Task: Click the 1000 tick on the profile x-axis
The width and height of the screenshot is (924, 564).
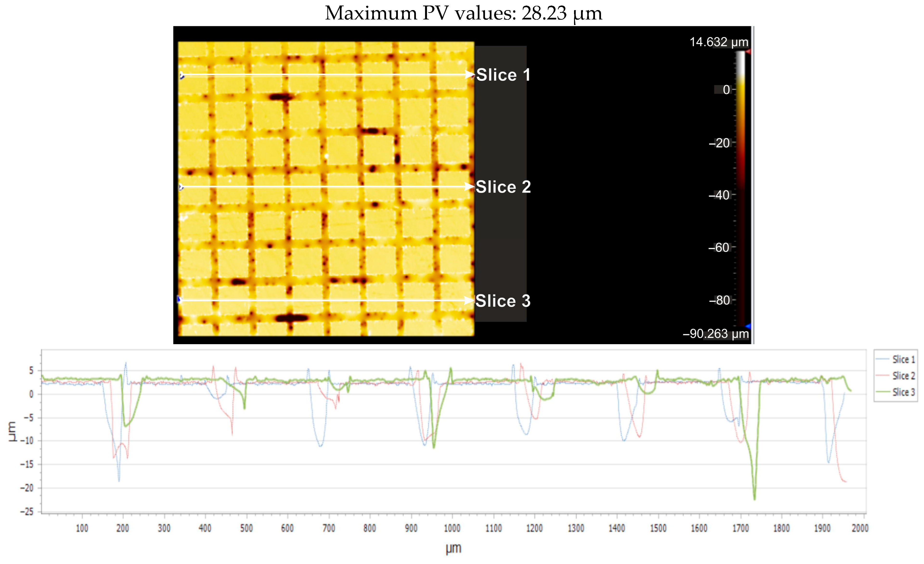Action: coord(452,528)
